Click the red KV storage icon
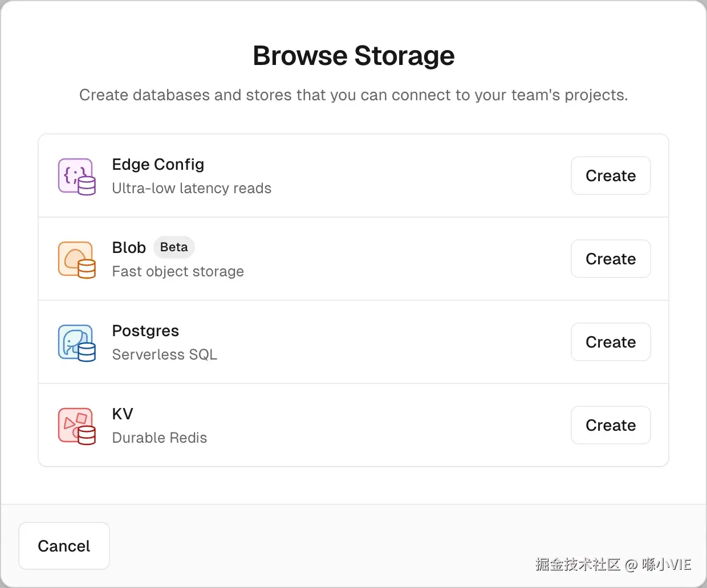The height and width of the screenshot is (588, 707). coord(76,426)
